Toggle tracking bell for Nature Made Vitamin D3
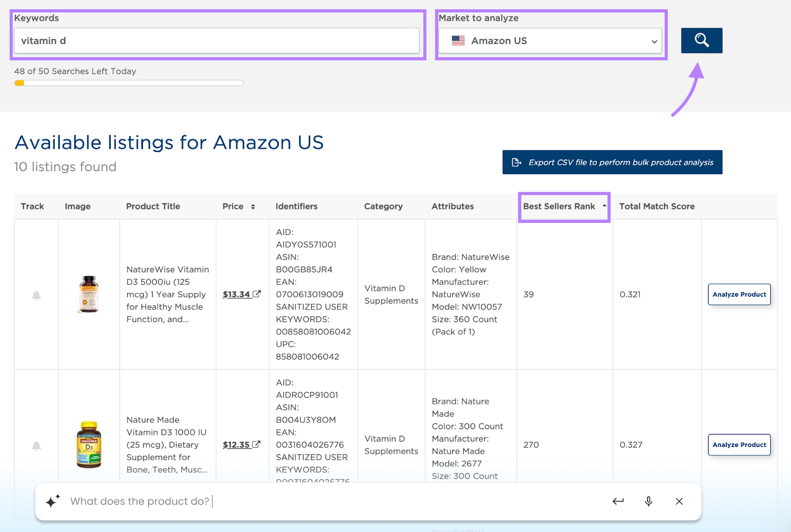This screenshot has height=532, width=791. point(36,445)
